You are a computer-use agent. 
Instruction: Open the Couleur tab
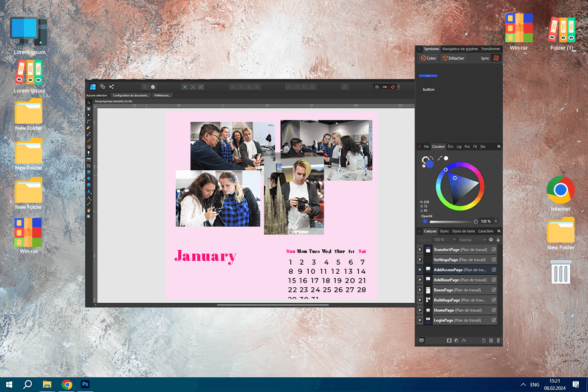click(x=438, y=146)
